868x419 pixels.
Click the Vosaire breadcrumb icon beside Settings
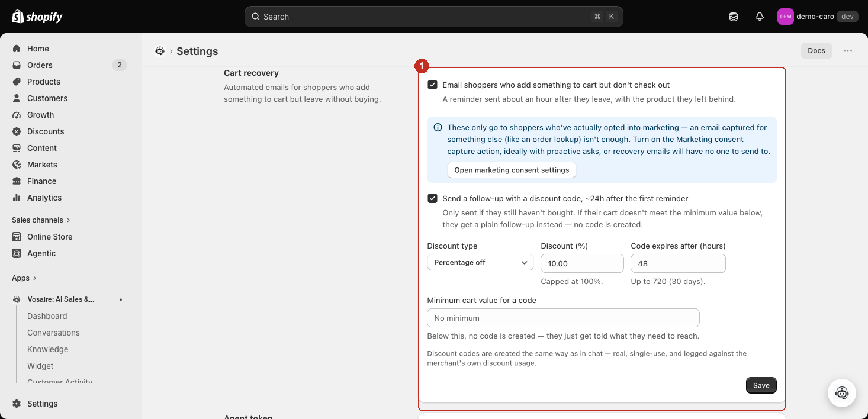(x=160, y=51)
